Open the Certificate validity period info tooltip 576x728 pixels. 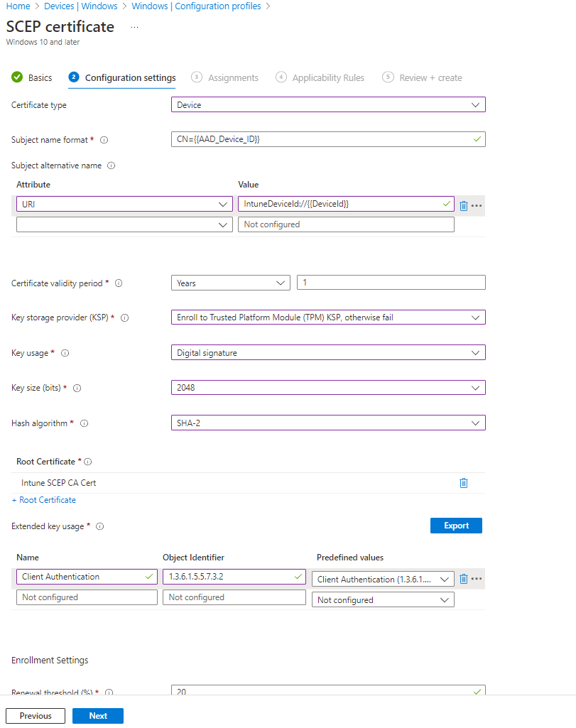point(118,283)
